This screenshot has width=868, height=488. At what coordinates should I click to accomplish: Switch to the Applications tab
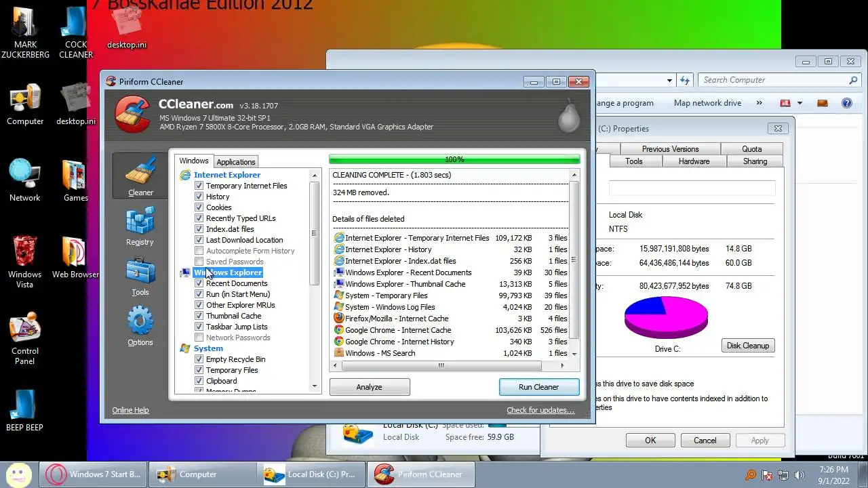point(236,162)
